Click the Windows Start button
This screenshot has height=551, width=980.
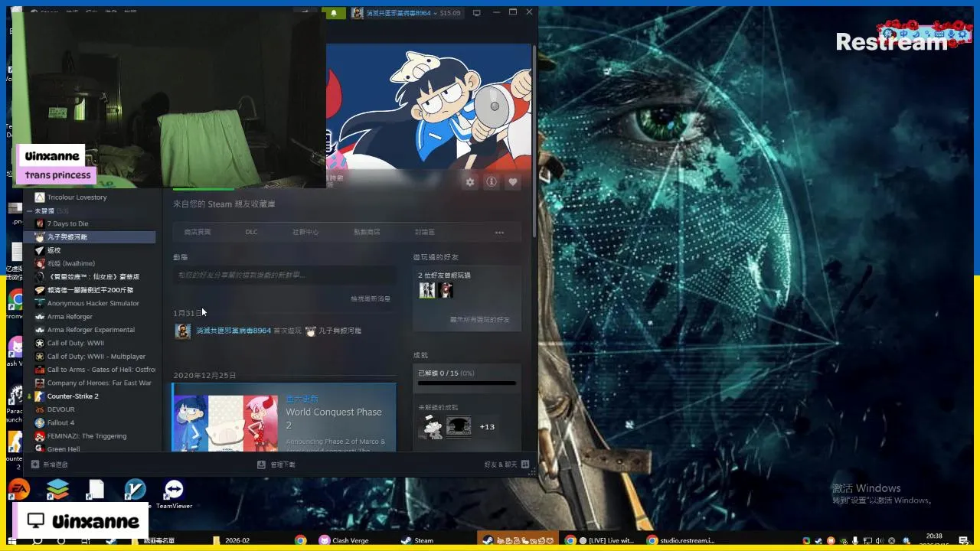tap(14, 541)
